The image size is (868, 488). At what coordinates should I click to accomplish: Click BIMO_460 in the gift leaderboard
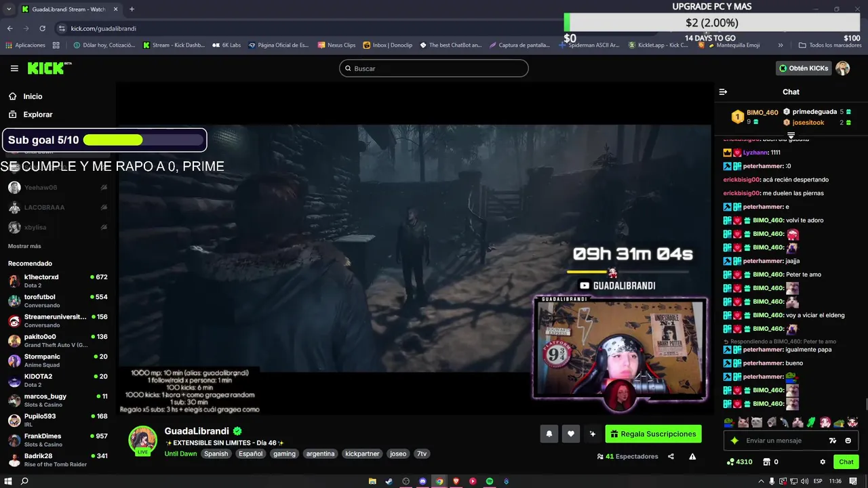pos(762,113)
